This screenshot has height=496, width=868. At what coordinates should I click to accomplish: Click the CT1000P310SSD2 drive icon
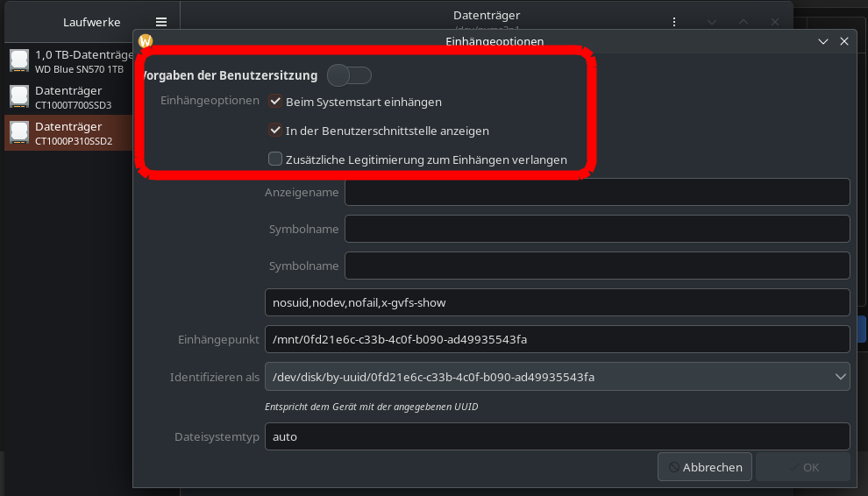[19, 132]
